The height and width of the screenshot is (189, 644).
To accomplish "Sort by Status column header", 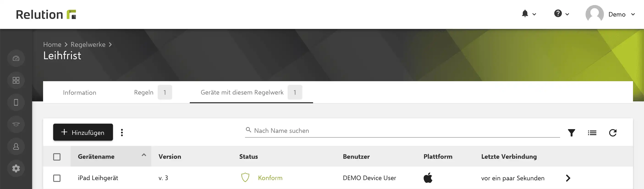I will tap(248, 157).
